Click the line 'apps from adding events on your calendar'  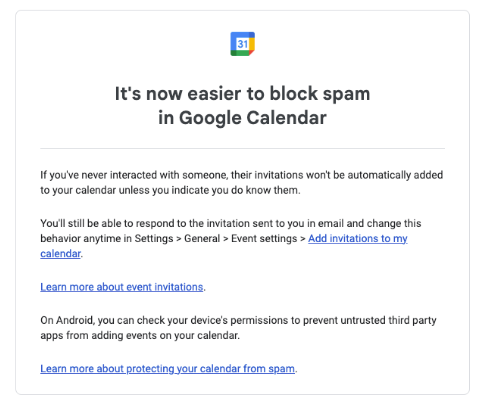140,335
